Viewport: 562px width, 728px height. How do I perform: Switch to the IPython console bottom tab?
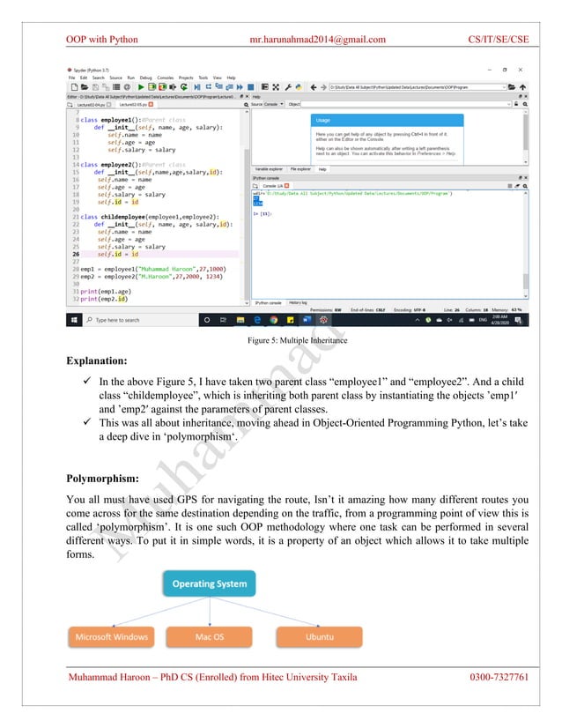[269, 302]
